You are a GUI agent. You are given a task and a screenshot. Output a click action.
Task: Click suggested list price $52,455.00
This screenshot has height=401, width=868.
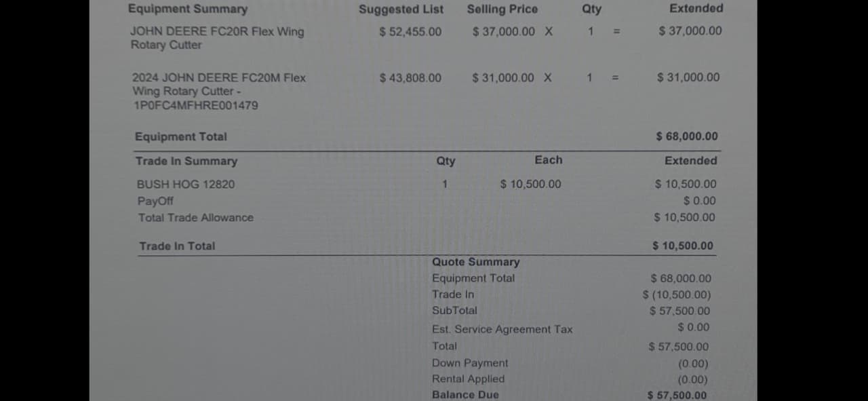[x=410, y=31]
